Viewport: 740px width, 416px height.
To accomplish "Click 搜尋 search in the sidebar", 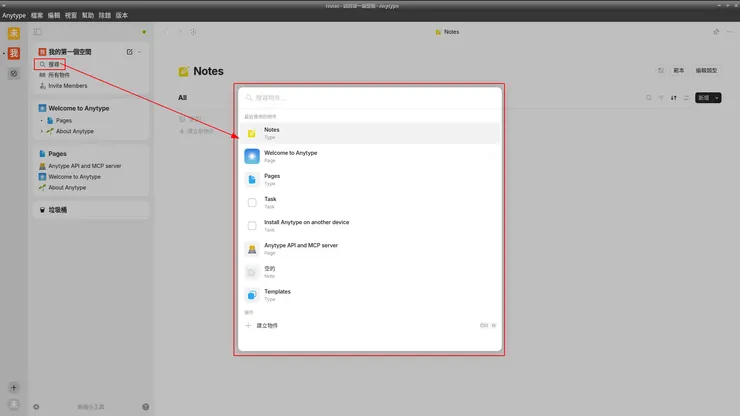I will pos(50,64).
